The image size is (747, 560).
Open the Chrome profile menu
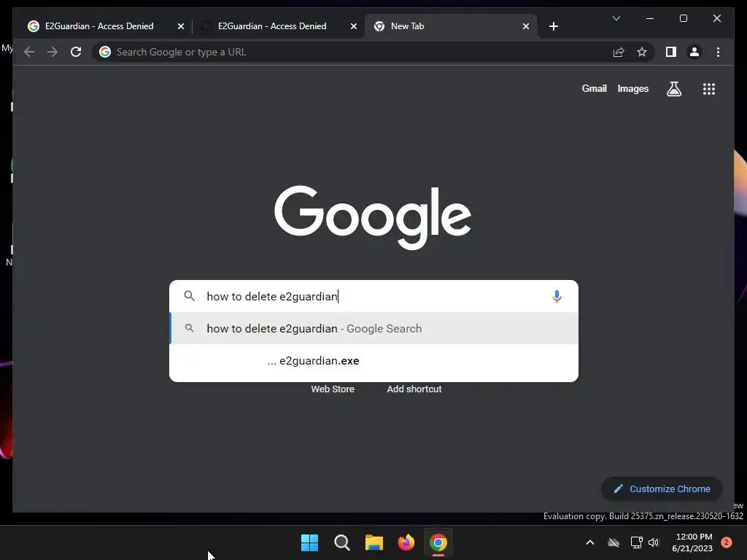coord(694,52)
